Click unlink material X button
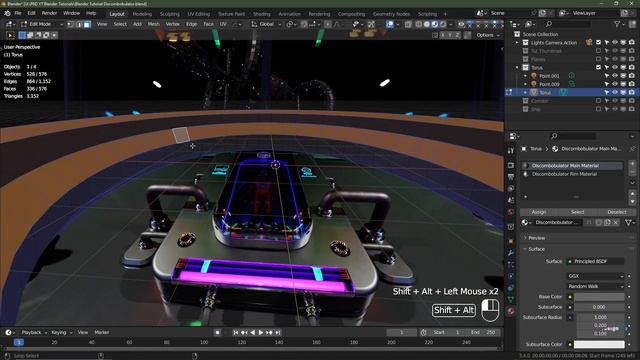This screenshot has height=360, width=640. 616,222
